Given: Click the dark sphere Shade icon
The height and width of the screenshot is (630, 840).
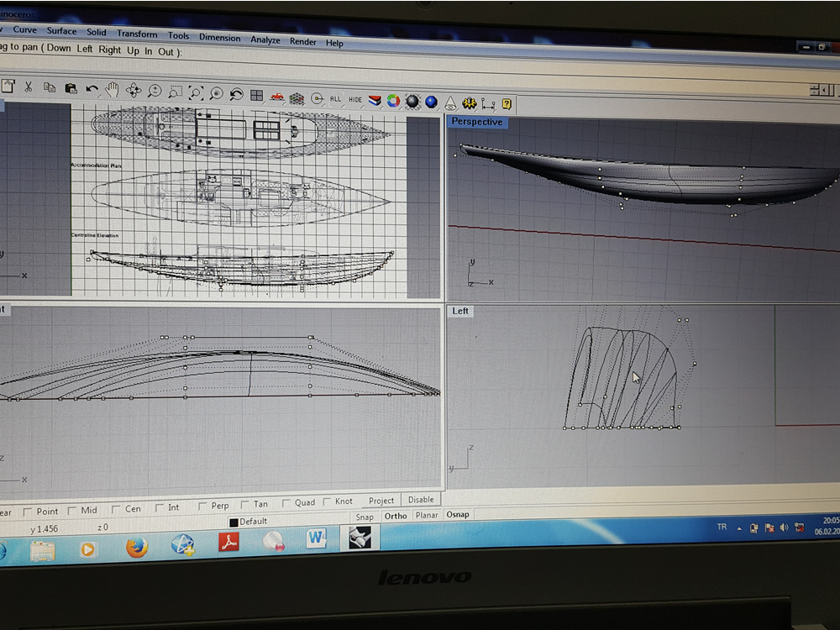Looking at the screenshot, I should 413,102.
